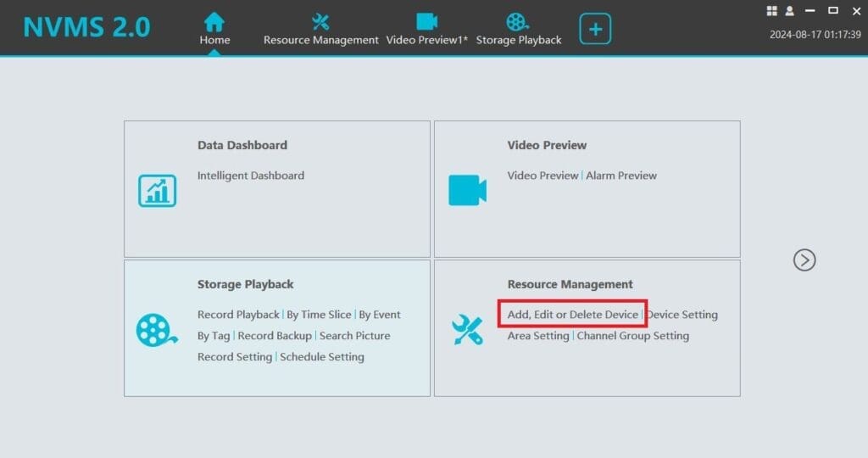Image resolution: width=868 pixels, height=458 pixels.
Task: Click the Home house icon
Action: click(214, 22)
